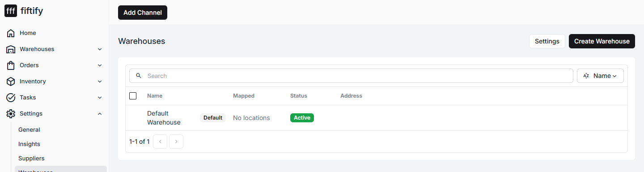Viewport: 644px width, 172px height.
Task: Expand the Inventory sidebar chevron
Action: 100,82
